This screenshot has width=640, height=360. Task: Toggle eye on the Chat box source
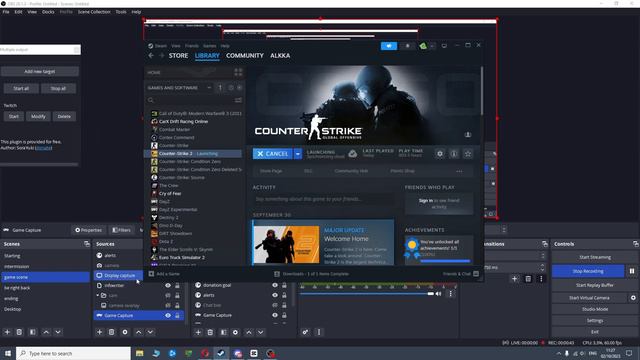tap(275, 305)
